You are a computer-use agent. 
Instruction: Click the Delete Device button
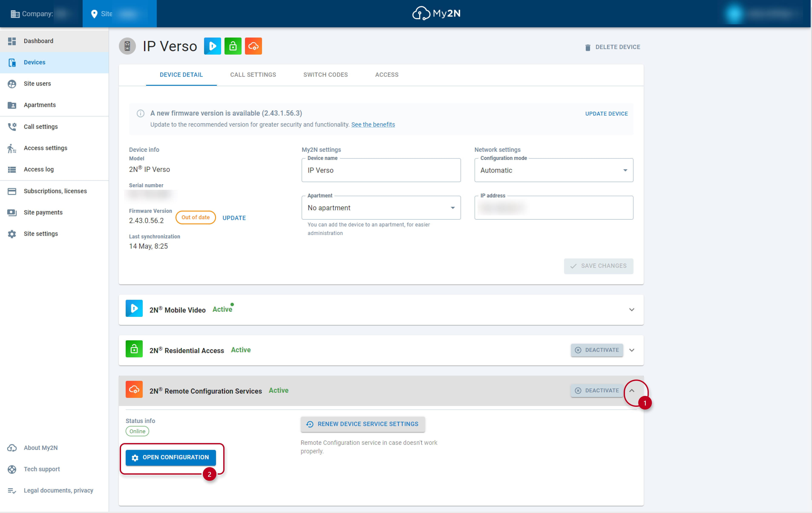(612, 47)
